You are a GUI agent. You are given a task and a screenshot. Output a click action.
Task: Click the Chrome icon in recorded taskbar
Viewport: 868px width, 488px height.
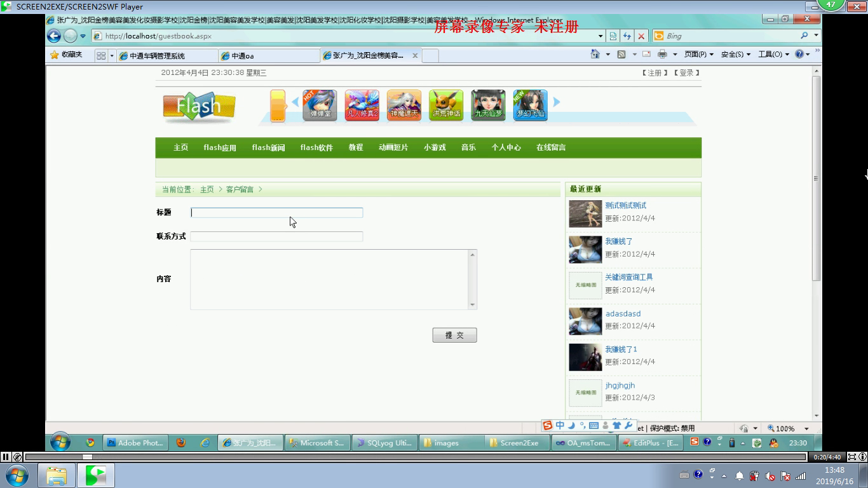(x=90, y=443)
